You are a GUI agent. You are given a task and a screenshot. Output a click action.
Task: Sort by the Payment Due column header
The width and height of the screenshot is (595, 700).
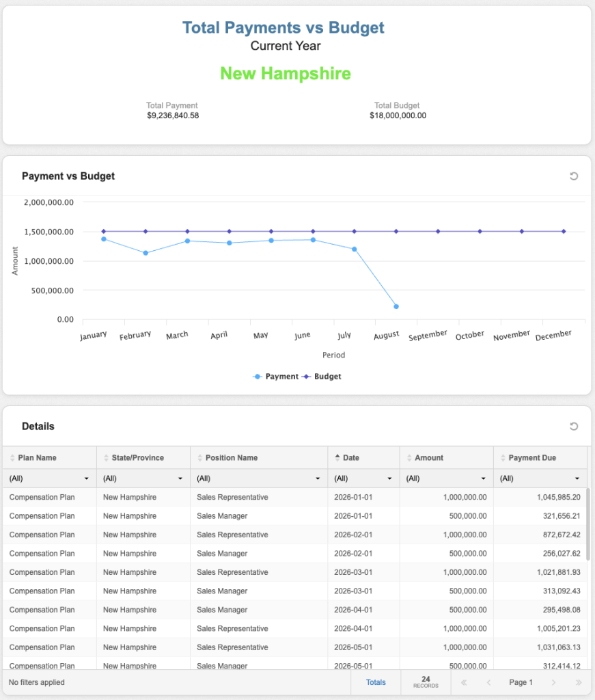click(532, 458)
